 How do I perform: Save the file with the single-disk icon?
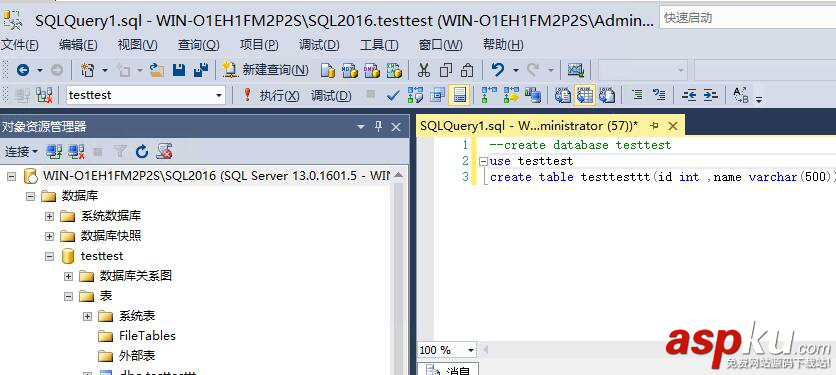click(x=179, y=70)
